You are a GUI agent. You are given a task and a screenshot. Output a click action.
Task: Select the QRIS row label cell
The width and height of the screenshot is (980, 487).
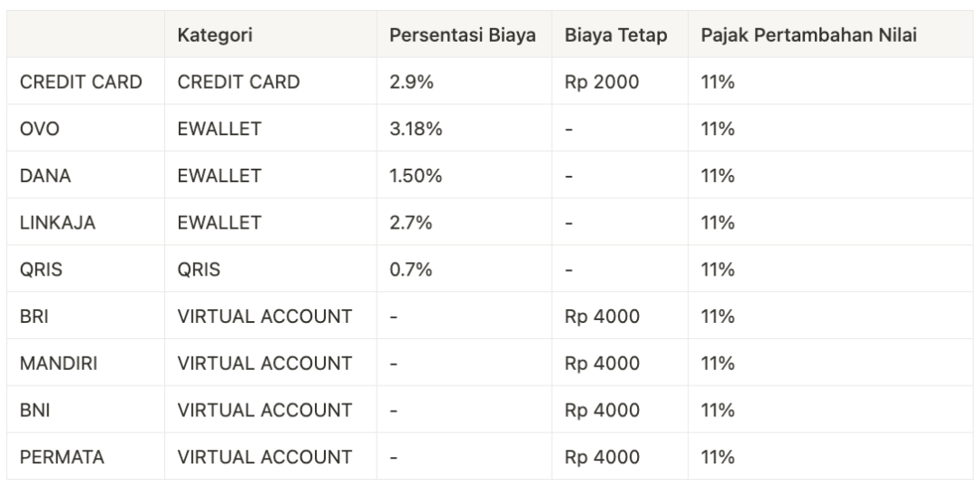point(43,270)
